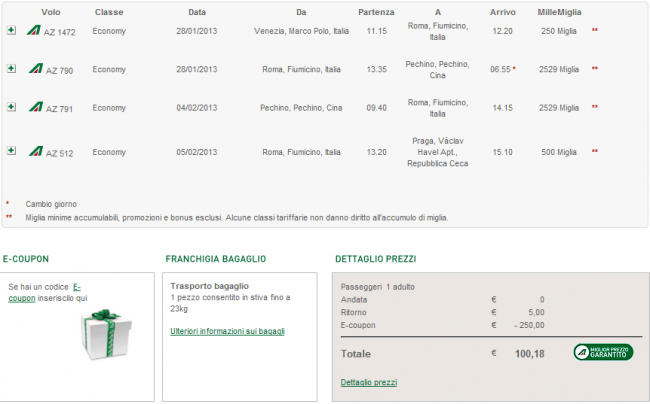Click the Miglior Prezzo Garantito badge
The height and width of the screenshot is (404, 650).
click(603, 352)
